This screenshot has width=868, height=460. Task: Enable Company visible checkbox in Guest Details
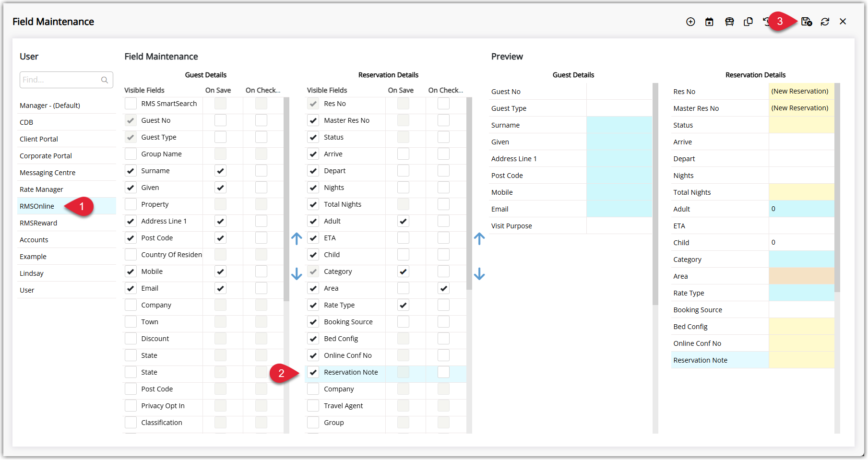(131, 305)
